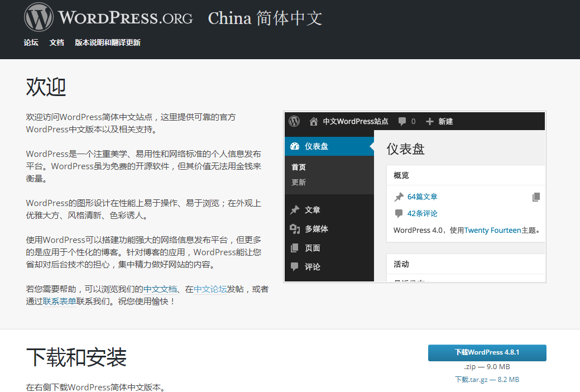The height and width of the screenshot is (392, 580).
Task: Click the home icon beside 中文WordPress站点
Action: [x=314, y=121]
